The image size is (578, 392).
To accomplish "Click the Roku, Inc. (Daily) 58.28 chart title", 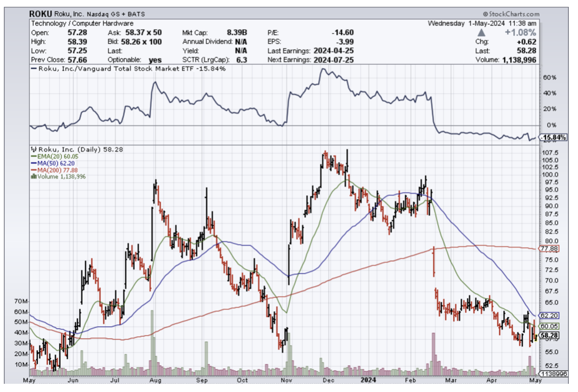I will [x=77, y=150].
